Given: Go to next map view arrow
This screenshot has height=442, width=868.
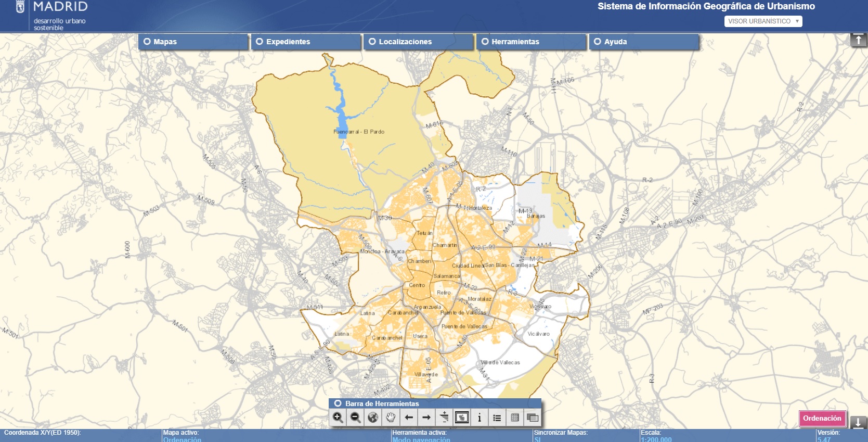Looking at the screenshot, I should click(x=426, y=418).
